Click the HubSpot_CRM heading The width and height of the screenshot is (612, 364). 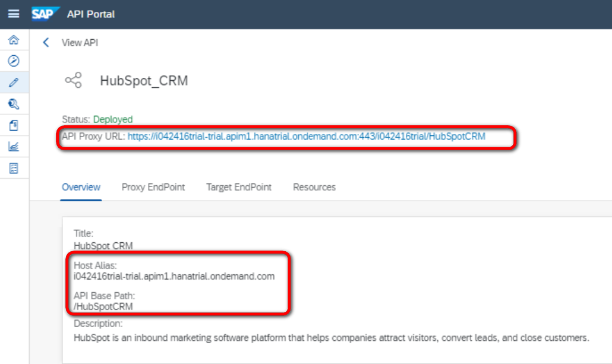coord(144,81)
